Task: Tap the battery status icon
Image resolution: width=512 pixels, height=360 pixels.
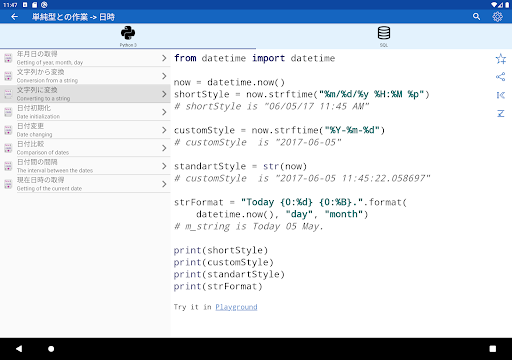Action: coord(507,5)
